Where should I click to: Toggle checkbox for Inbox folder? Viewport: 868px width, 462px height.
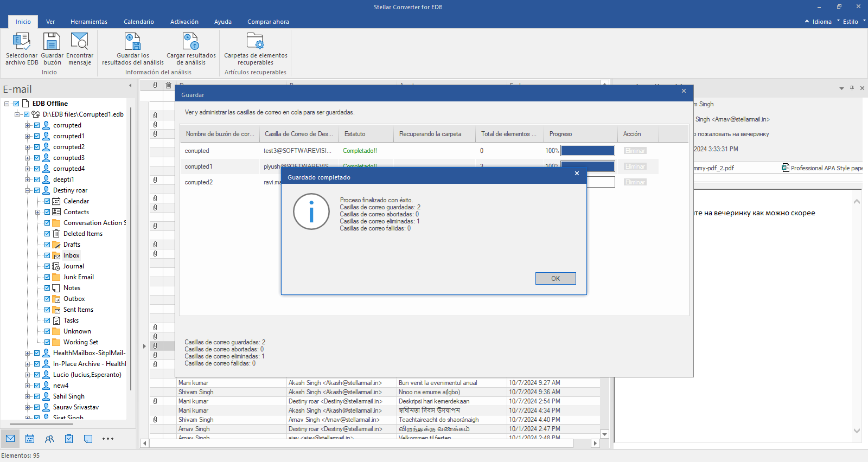click(47, 255)
